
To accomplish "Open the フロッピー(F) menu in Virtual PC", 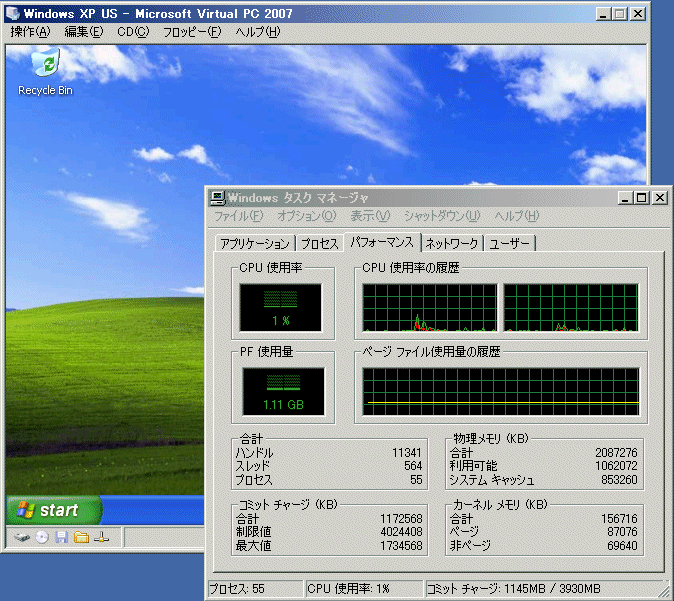I will coord(192,32).
